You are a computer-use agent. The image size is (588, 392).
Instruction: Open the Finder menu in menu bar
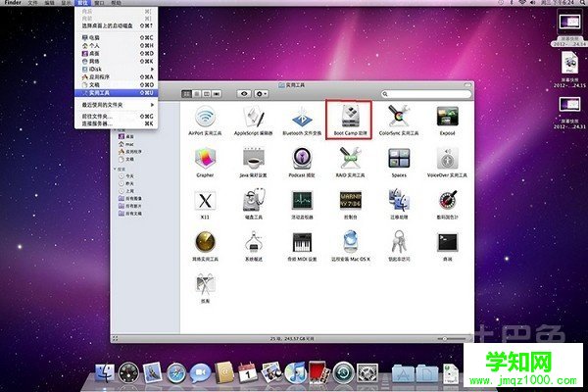13,3
